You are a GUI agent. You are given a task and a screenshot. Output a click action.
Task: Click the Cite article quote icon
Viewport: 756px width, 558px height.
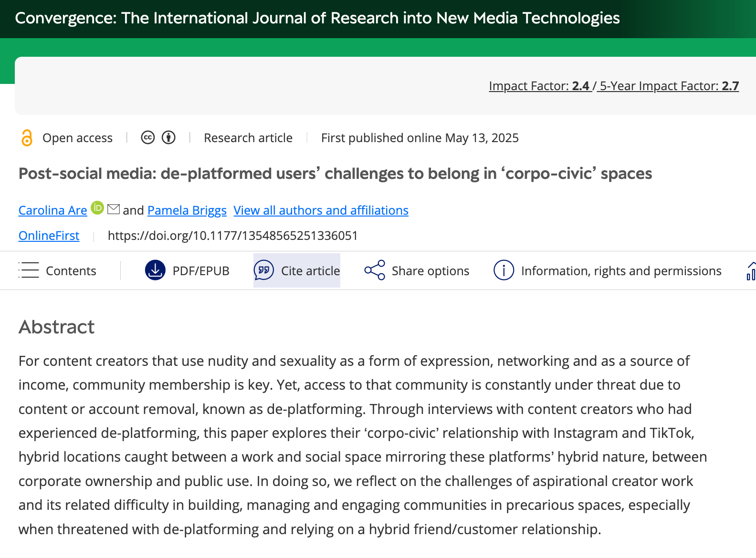pyautogui.click(x=264, y=270)
